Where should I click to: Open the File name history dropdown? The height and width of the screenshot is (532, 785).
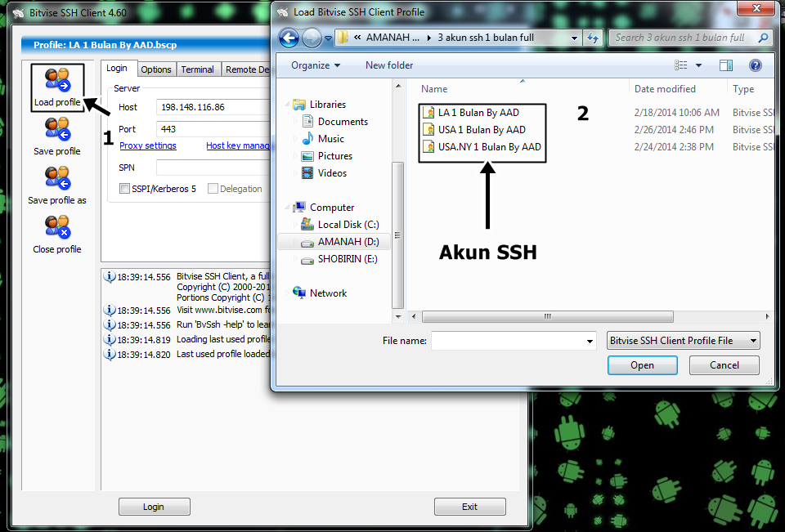[x=590, y=341]
